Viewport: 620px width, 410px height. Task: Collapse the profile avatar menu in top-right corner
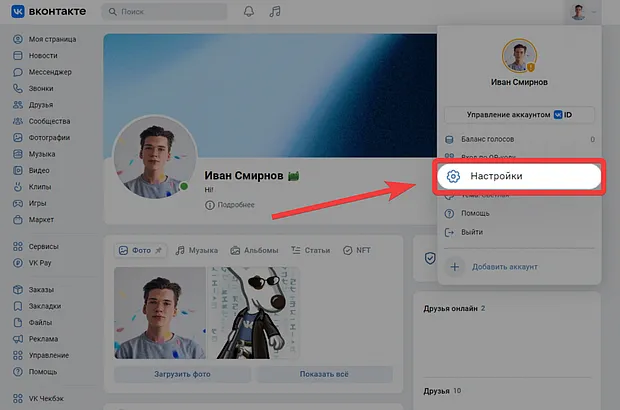[581, 12]
